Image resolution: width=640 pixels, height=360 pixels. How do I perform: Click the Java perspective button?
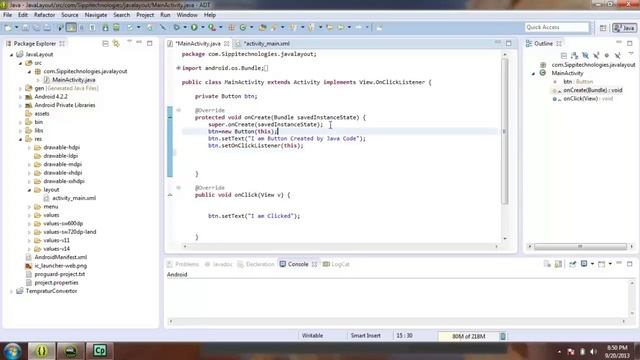(624, 28)
